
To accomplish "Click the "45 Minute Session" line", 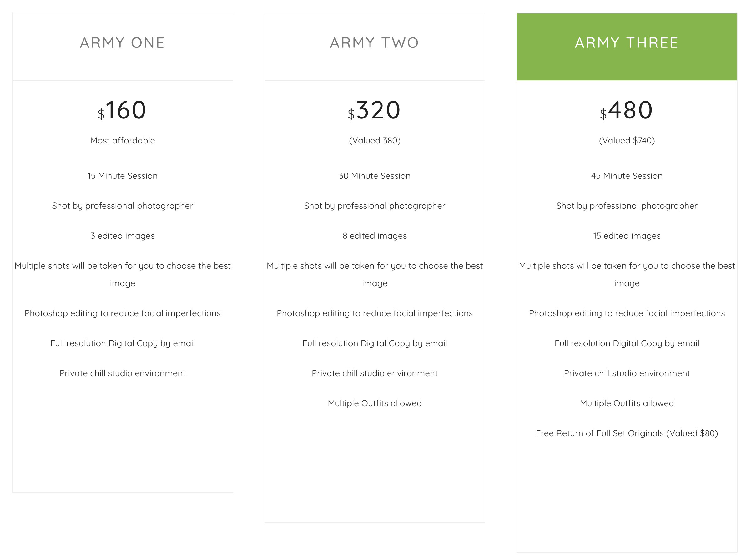I will tap(626, 176).
